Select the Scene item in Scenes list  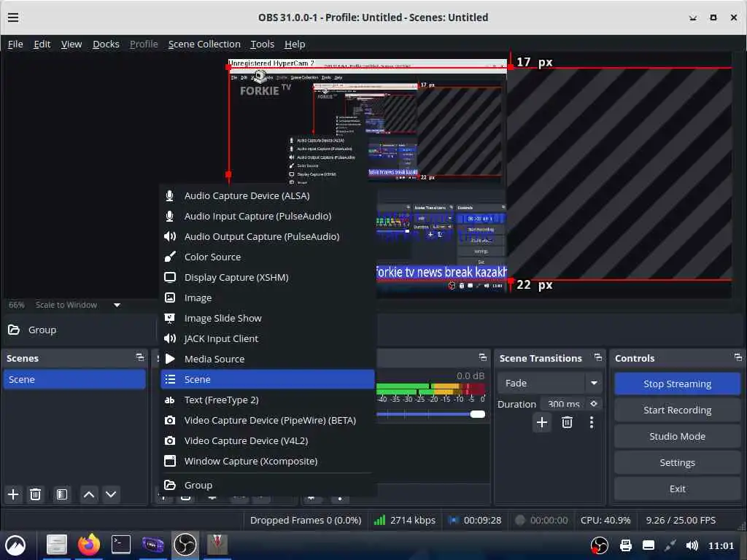click(x=74, y=379)
